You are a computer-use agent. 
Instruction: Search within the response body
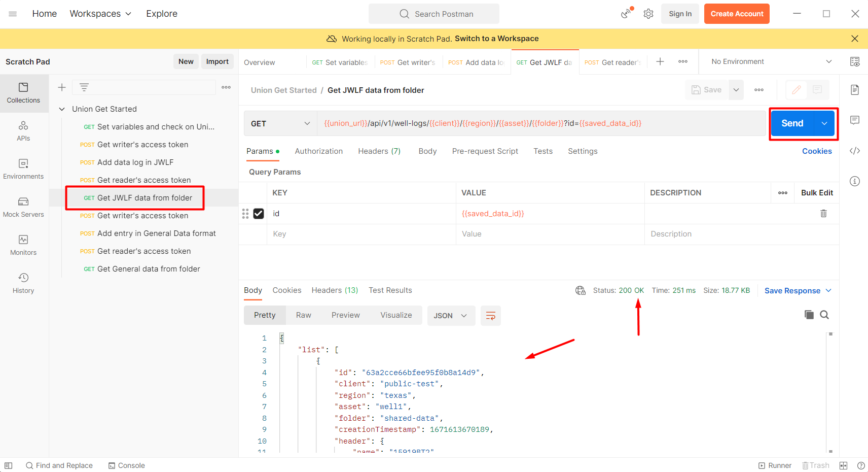pyautogui.click(x=824, y=315)
